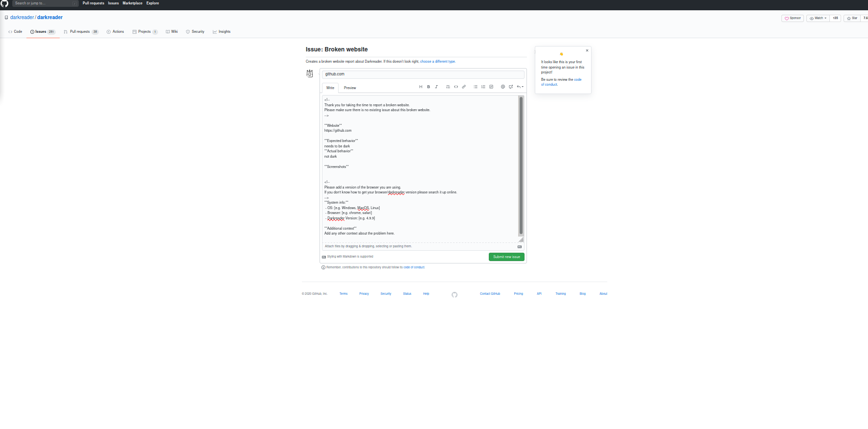Viewport: 868px width, 429px height.
Task: Open the Actions tab
Action: [115, 32]
